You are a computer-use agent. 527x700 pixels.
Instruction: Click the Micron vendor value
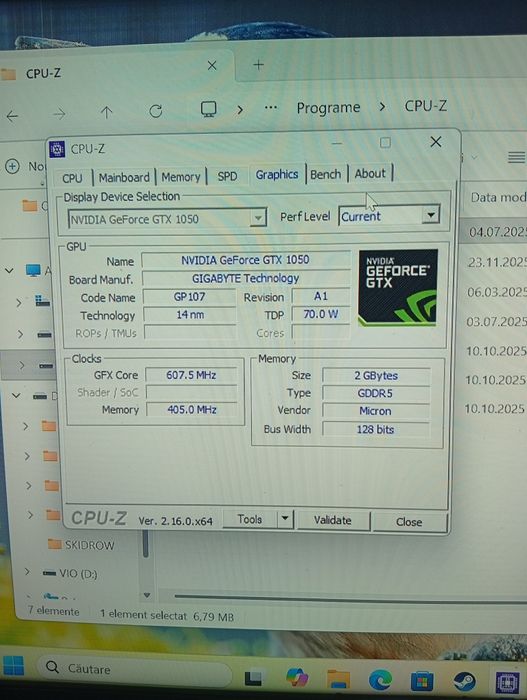tap(376, 411)
